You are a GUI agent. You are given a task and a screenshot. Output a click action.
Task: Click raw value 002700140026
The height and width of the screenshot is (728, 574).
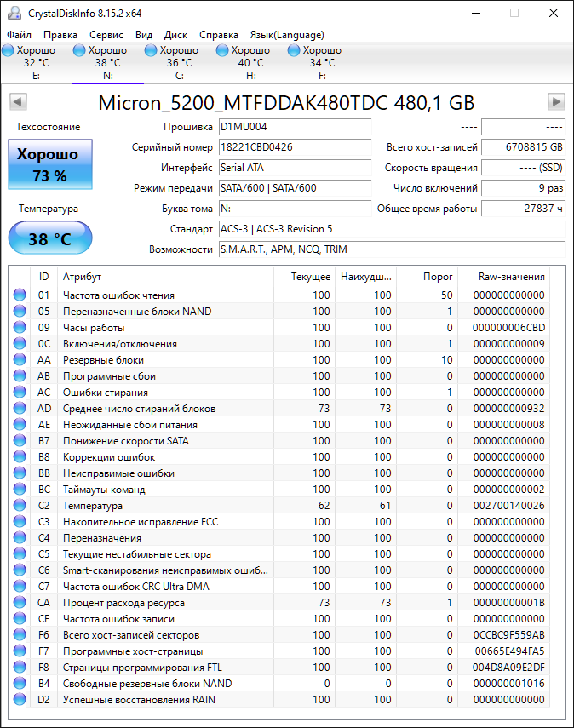coord(508,505)
